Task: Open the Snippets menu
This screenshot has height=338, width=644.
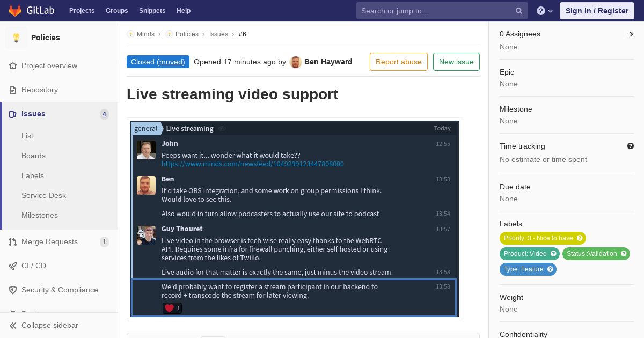Action: point(152,11)
